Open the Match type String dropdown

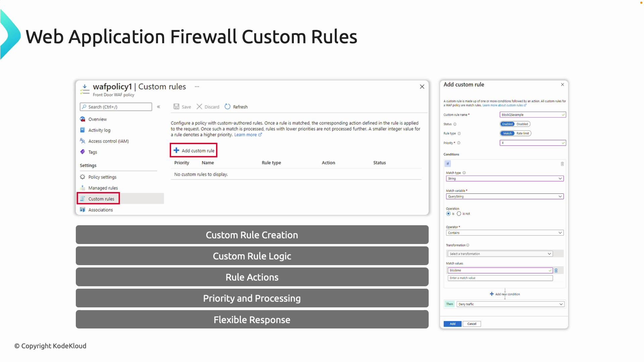505,179
